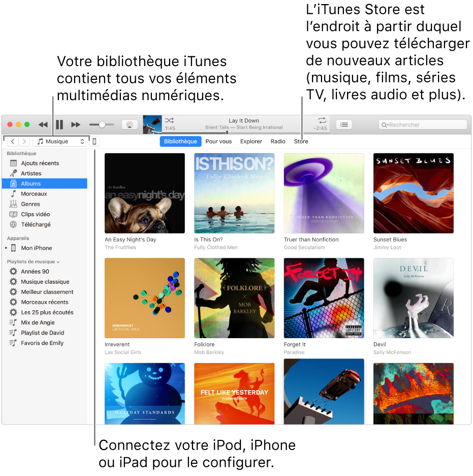Open the AirPlay output button

130,125
